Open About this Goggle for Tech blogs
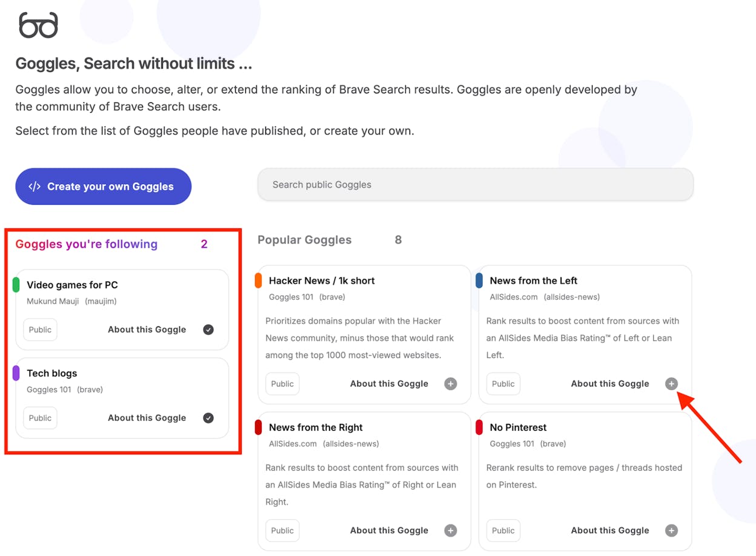 click(x=147, y=418)
